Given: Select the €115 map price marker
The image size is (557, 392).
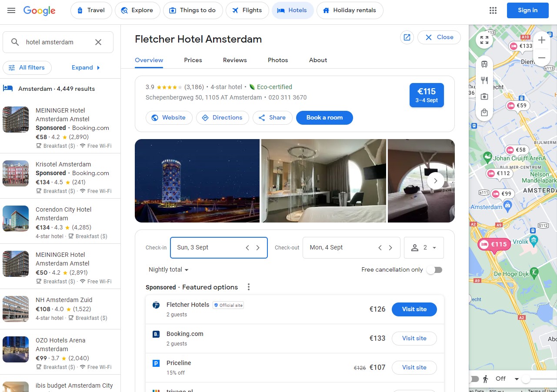Looking at the screenshot, I should click(494, 244).
